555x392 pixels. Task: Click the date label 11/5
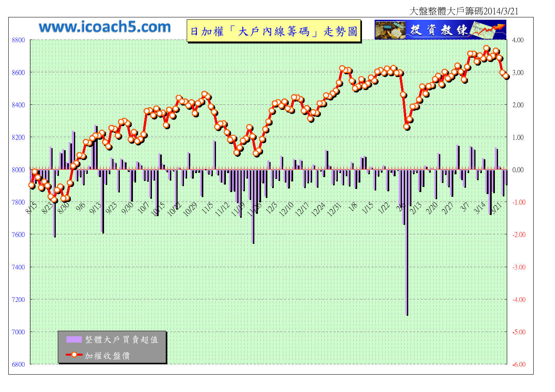click(x=208, y=208)
